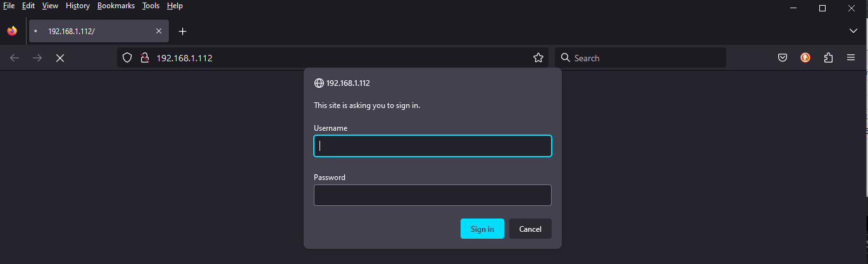Stop loading the page

[x=60, y=58]
